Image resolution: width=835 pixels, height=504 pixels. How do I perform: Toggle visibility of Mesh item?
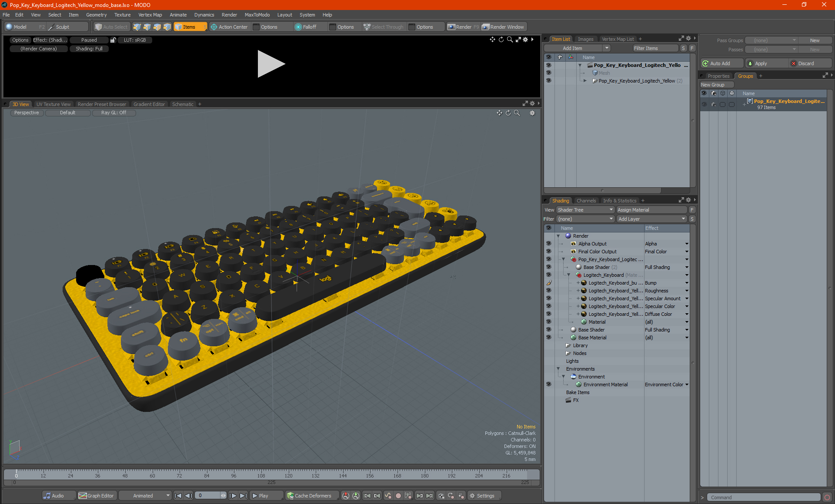548,73
